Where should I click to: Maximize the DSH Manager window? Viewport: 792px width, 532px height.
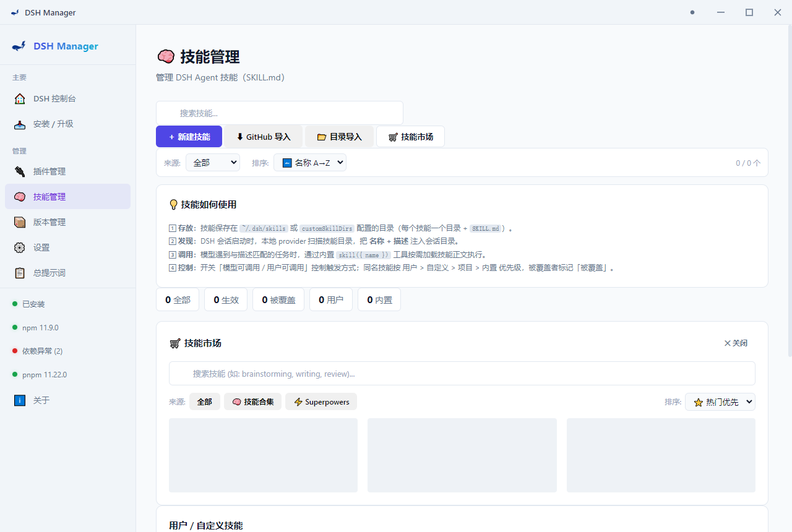click(x=749, y=12)
